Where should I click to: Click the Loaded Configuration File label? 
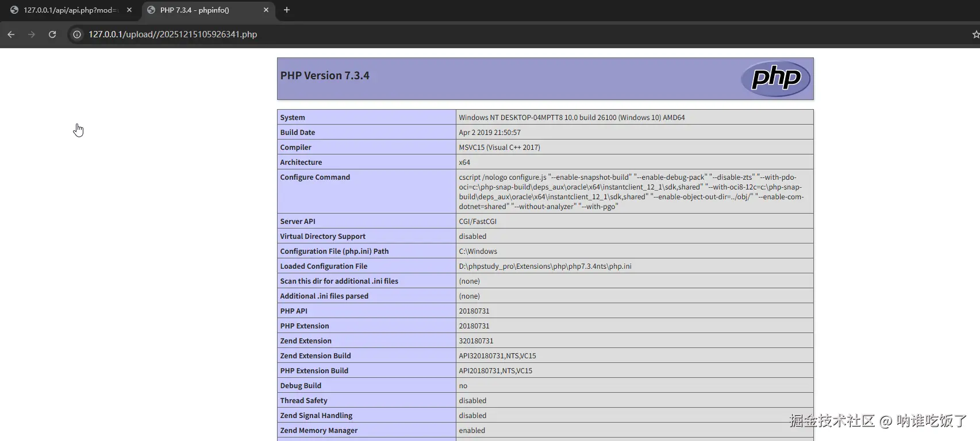[x=324, y=266]
